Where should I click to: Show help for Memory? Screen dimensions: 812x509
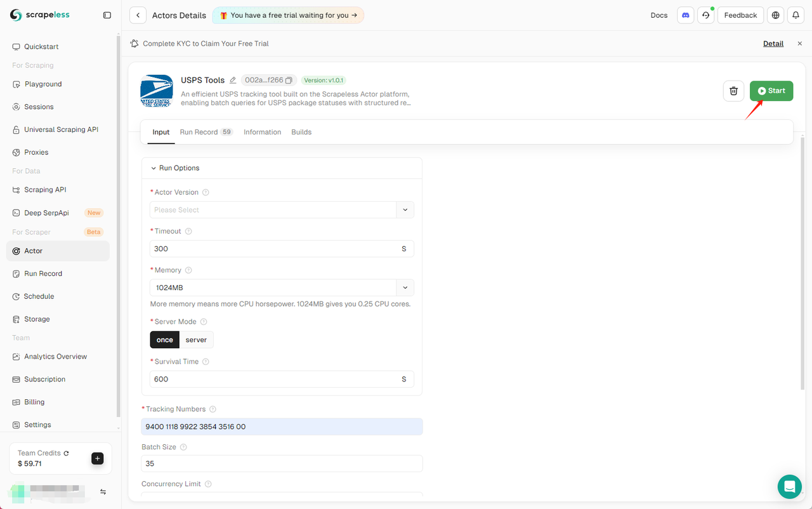188,270
